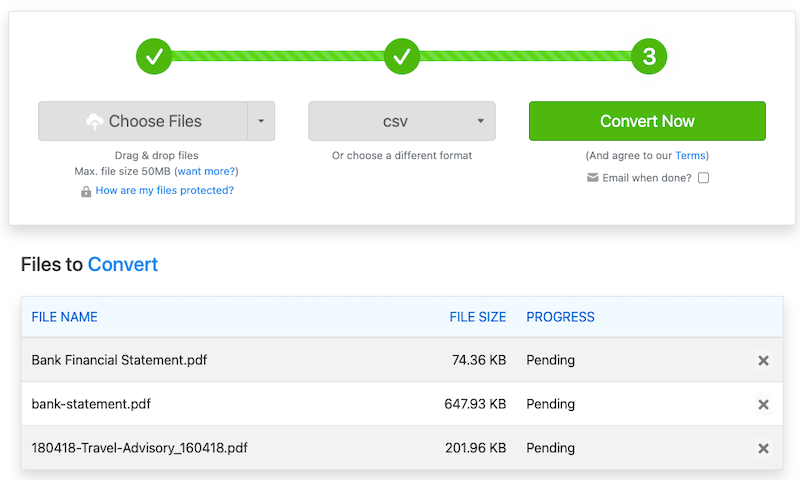Click the 201.96 KB file size
This screenshot has width=800, height=480.
tap(476, 448)
